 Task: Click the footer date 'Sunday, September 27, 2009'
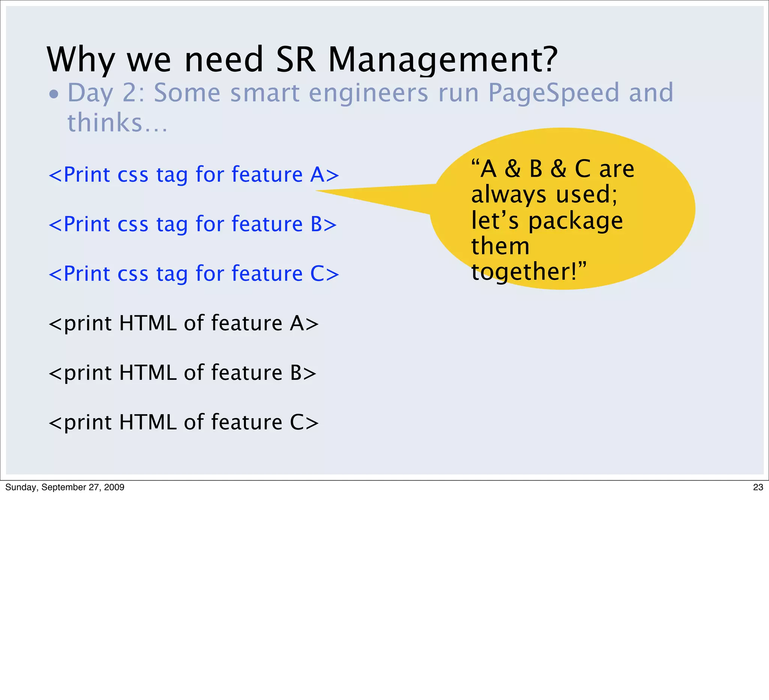click(x=65, y=487)
